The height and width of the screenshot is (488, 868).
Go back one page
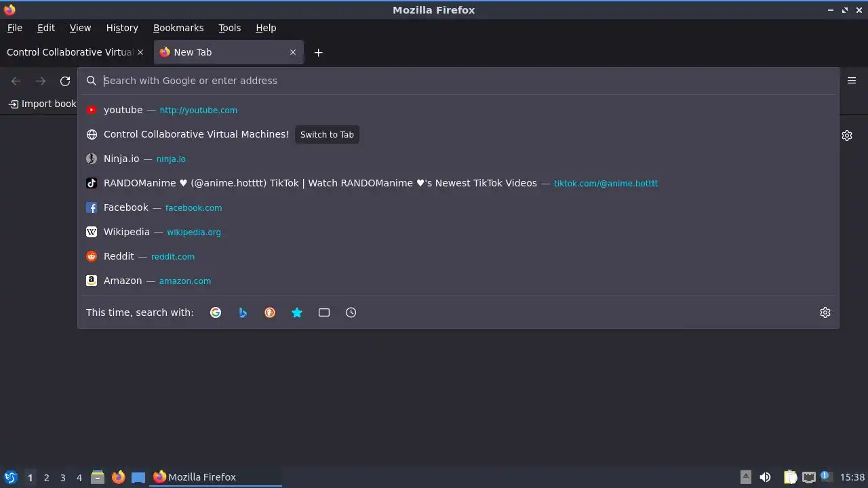click(x=16, y=81)
